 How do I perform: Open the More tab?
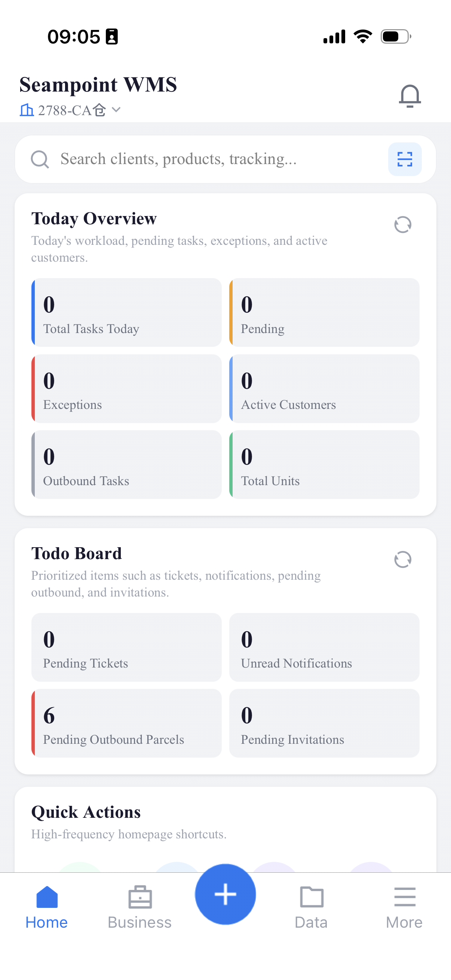point(404,907)
